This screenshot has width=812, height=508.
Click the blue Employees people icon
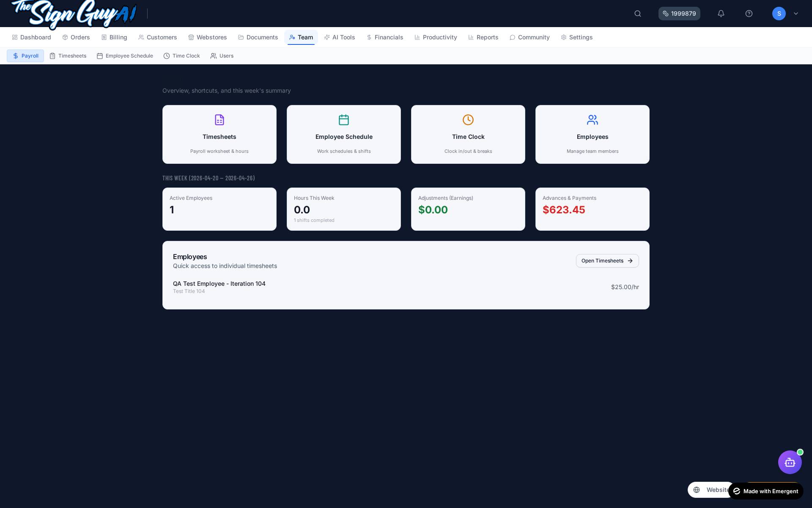(x=593, y=120)
